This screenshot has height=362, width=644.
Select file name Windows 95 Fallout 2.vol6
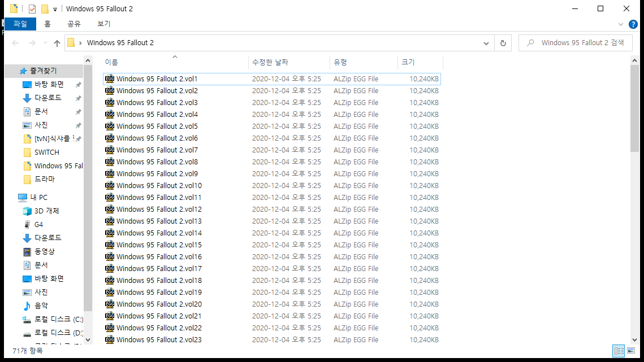pos(157,138)
